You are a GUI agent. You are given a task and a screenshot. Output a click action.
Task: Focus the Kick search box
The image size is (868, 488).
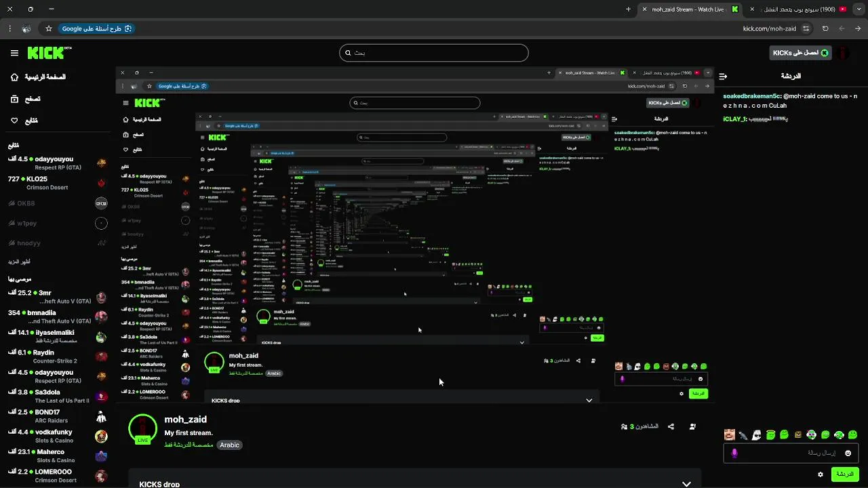434,53
